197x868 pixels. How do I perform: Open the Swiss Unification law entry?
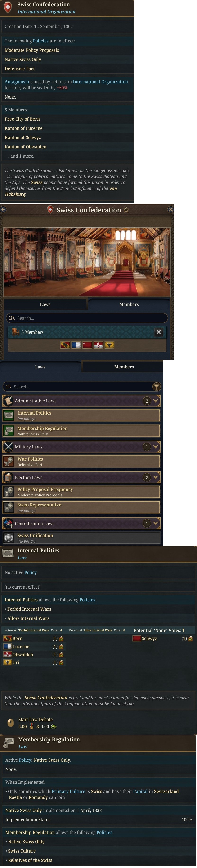(x=81, y=538)
